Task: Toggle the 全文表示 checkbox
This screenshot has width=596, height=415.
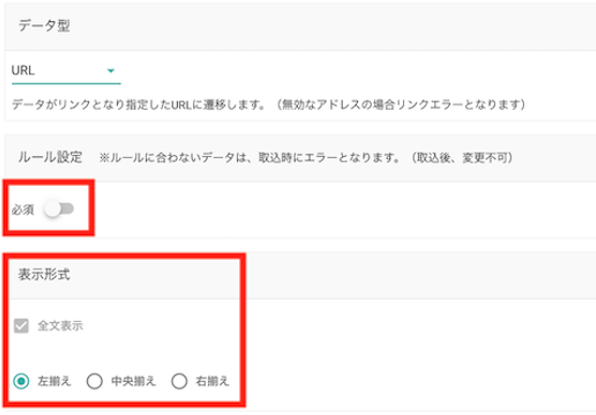Action: coord(21,326)
